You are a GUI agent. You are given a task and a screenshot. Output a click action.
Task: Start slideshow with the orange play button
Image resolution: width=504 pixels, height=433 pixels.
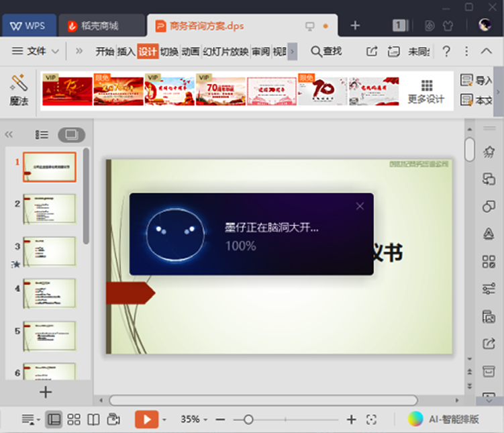(x=146, y=419)
